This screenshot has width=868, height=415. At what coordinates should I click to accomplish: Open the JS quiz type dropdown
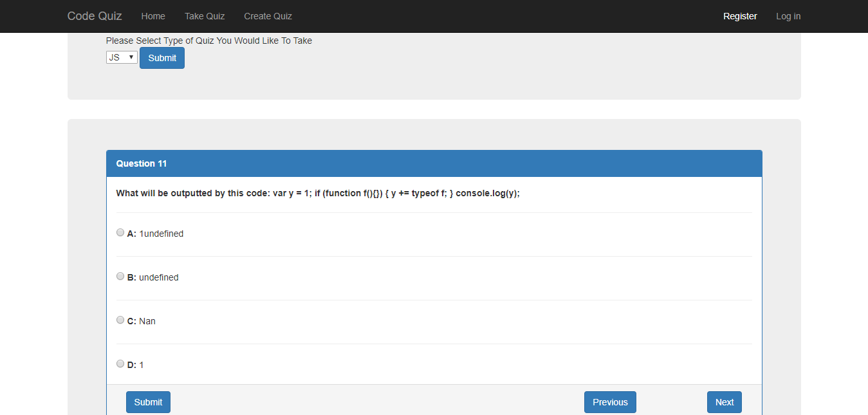(122, 57)
